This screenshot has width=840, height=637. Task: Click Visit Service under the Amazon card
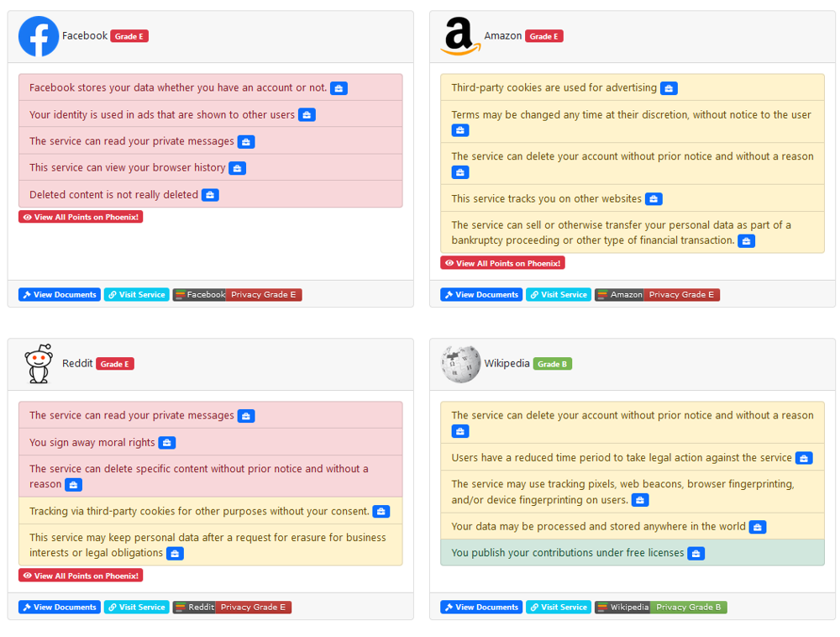point(559,295)
